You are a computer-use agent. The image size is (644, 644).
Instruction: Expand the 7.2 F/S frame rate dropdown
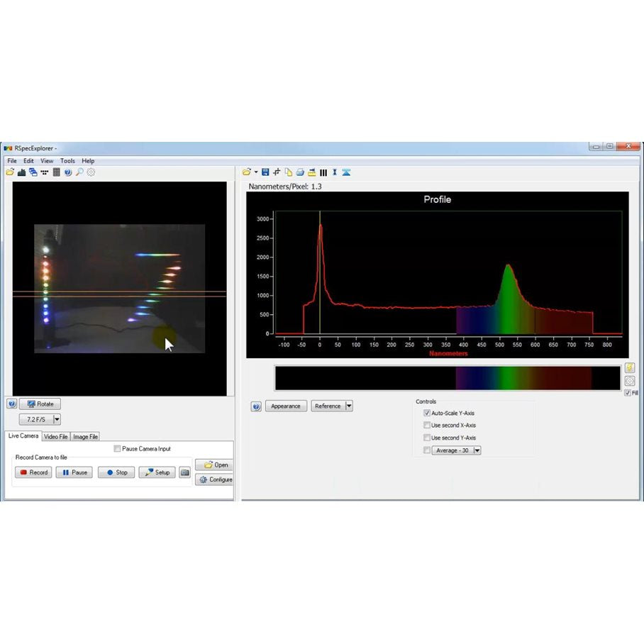[57, 420]
